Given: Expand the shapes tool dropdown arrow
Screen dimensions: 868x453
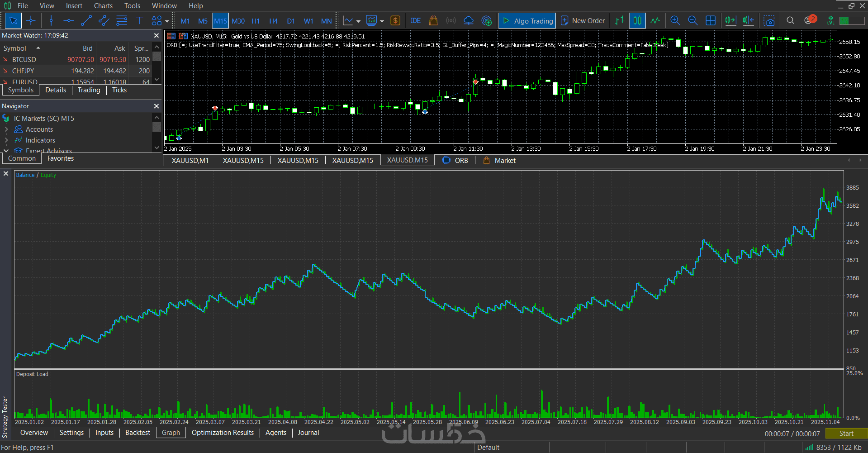Looking at the screenshot, I should [x=167, y=21].
